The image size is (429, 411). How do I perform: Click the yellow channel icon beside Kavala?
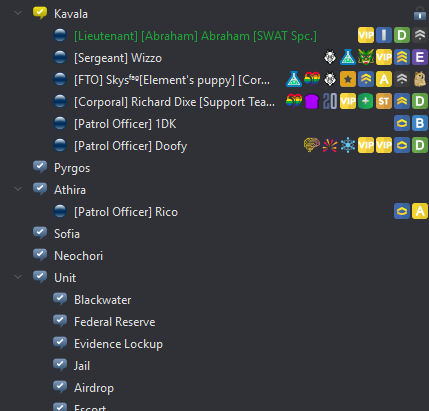click(40, 13)
